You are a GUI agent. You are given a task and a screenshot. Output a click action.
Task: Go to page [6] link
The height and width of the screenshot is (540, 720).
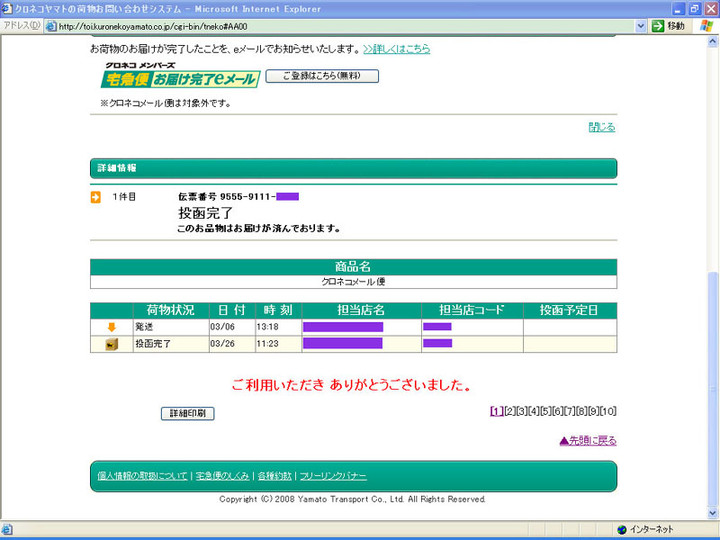point(557,411)
